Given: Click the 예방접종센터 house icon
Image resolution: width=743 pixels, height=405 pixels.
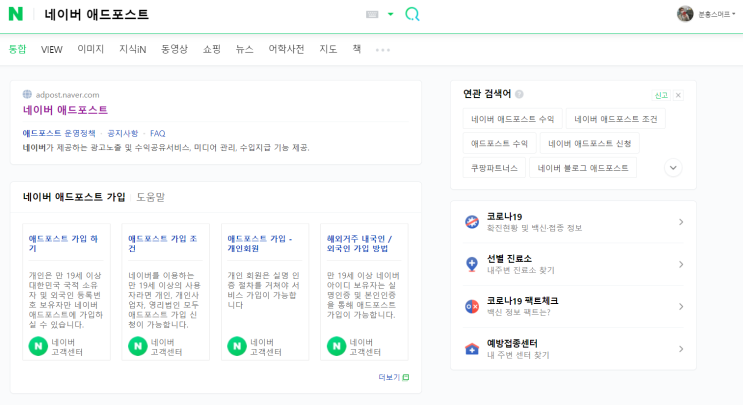Looking at the screenshot, I should (472, 349).
